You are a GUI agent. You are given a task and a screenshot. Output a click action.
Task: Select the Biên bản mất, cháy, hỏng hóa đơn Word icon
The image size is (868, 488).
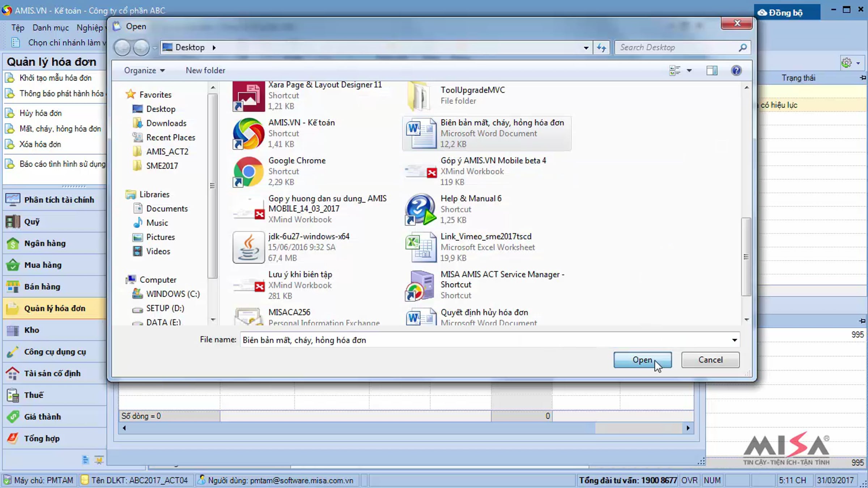coord(421,134)
